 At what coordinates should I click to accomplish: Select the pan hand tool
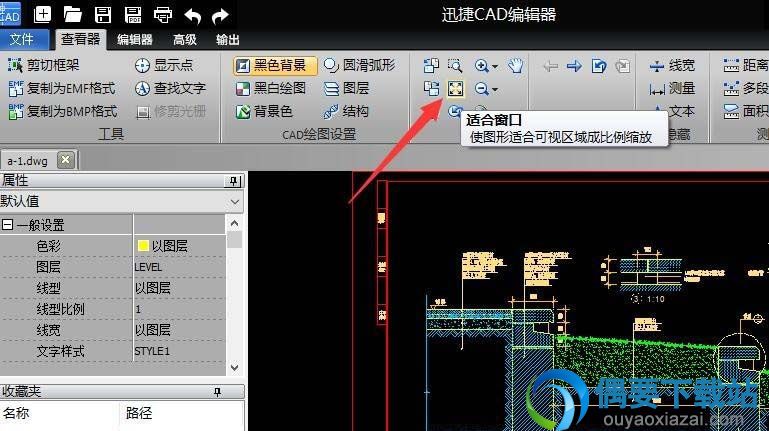pos(515,66)
